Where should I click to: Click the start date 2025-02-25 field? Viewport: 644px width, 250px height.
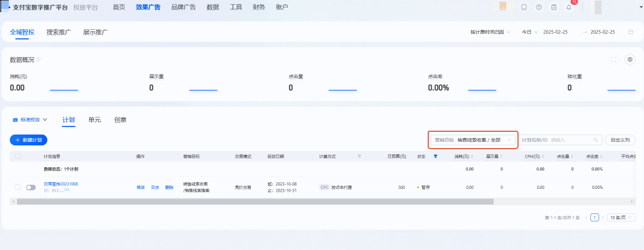pyautogui.click(x=556, y=32)
